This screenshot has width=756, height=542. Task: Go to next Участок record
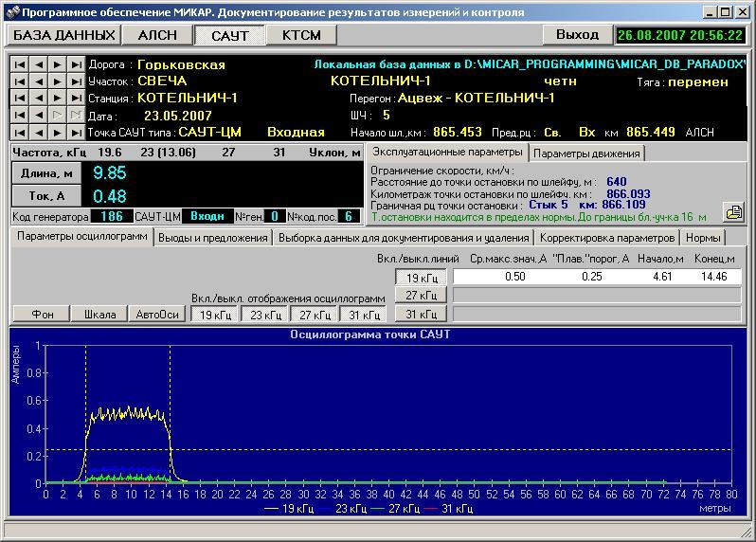pyautogui.click(x=57, y=81)
